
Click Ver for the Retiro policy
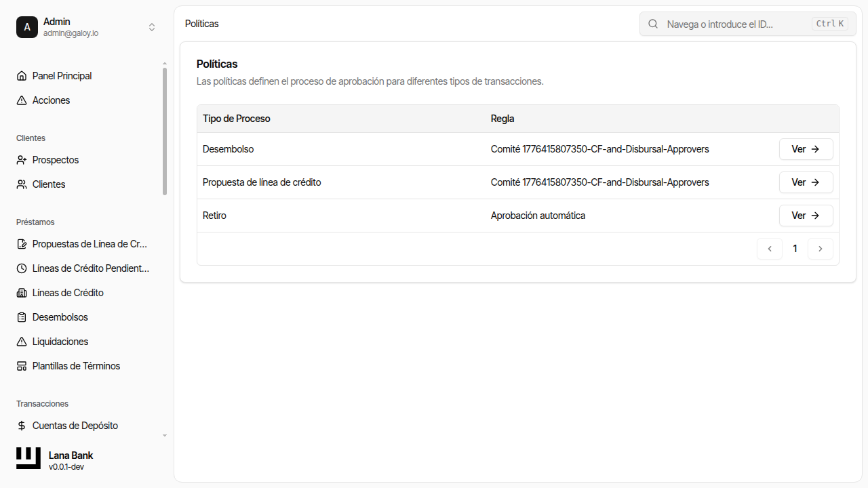[x=806, y=216]
